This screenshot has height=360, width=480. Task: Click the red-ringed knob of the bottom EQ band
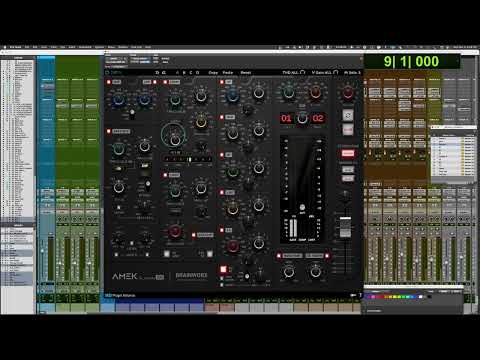pyautogui.click(x=232, y=246)
